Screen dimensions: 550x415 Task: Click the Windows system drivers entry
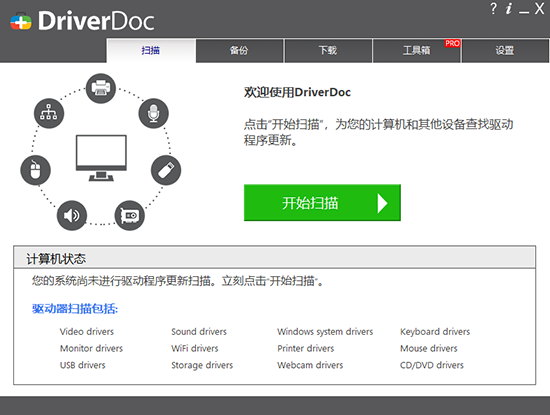coord(325,332)
